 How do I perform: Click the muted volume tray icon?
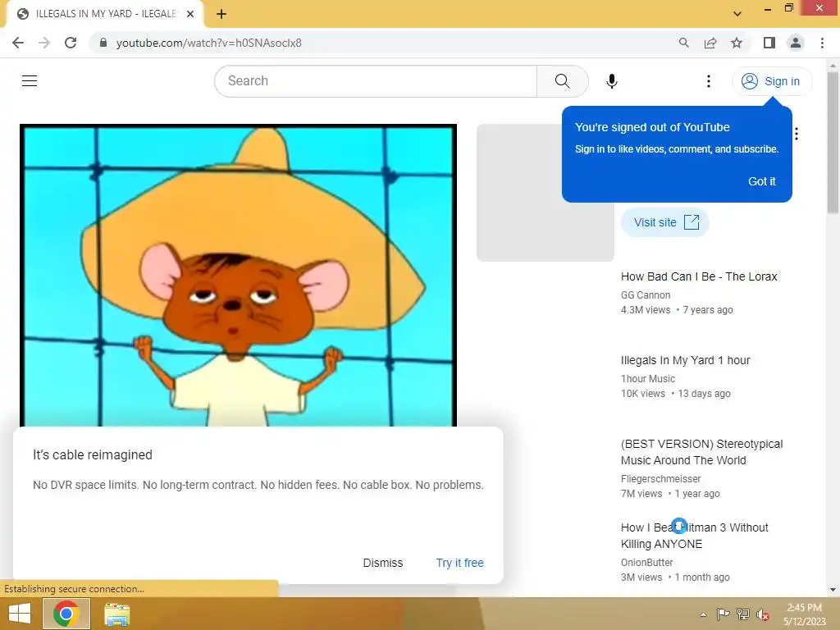click(x=763, y=614)
